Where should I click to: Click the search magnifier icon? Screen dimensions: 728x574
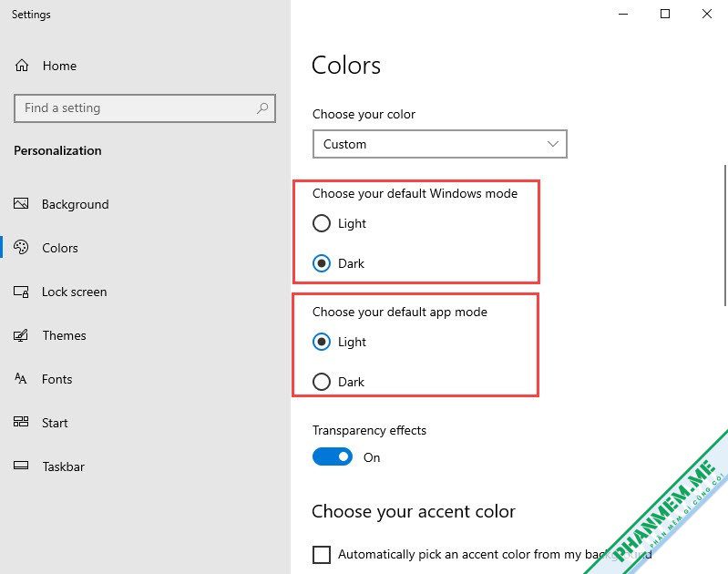262,108
